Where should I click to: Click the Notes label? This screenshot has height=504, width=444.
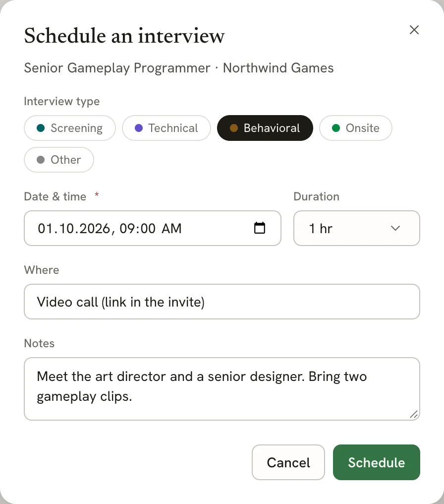tap(39, 343)
